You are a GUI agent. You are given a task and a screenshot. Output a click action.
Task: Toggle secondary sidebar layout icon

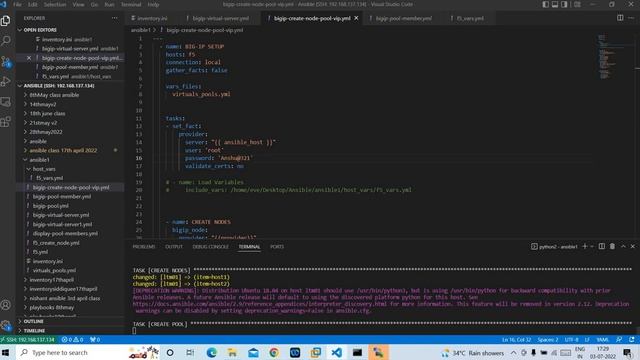point(564,4)
